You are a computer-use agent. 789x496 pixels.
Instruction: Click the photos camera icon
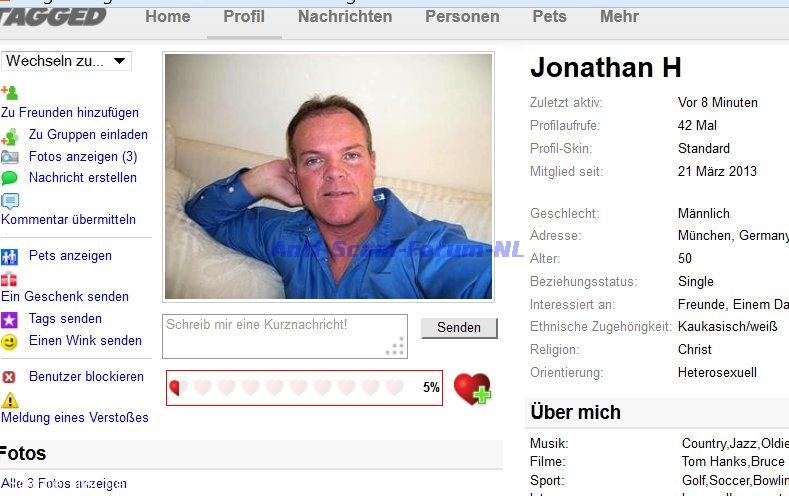pos(10,157)
